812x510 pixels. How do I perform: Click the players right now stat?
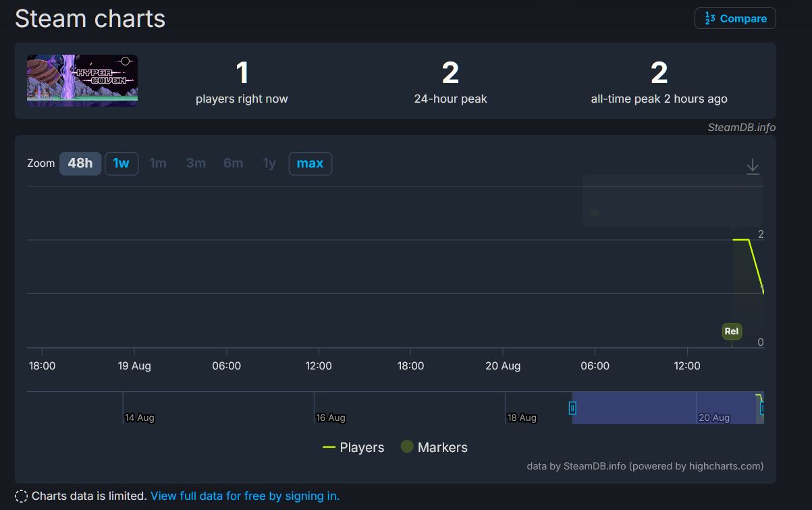[242, 82]
